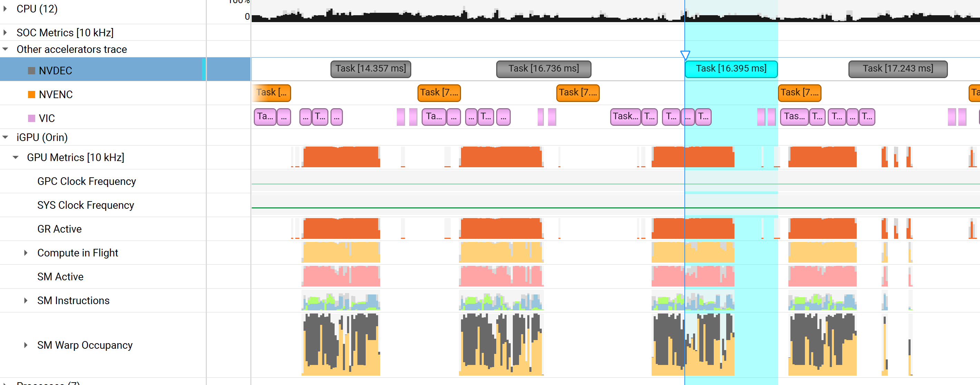The width and height of the screenshot is (980, 385).
Task: Click NVDEC Task [14.357 ms] block
Action: (370, 69)
